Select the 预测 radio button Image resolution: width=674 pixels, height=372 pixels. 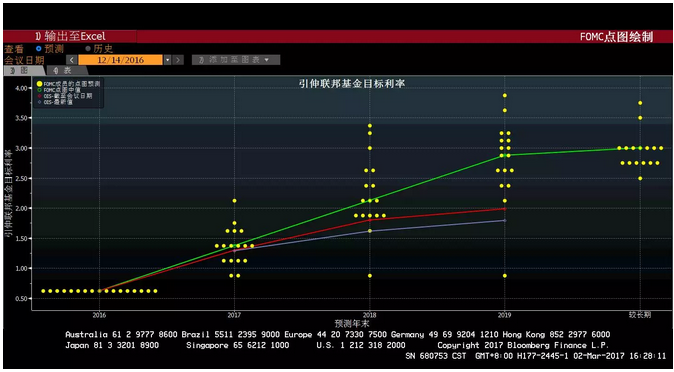pos(39,49)
